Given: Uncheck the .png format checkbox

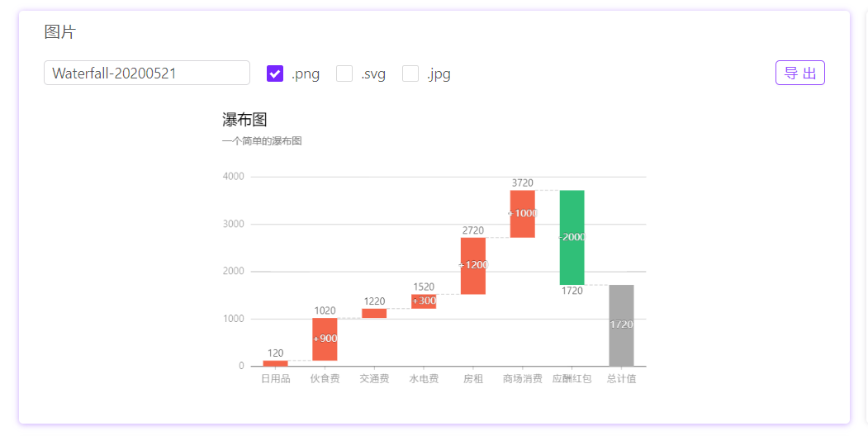Looking at the screenshot, I should tap(275, 73).
